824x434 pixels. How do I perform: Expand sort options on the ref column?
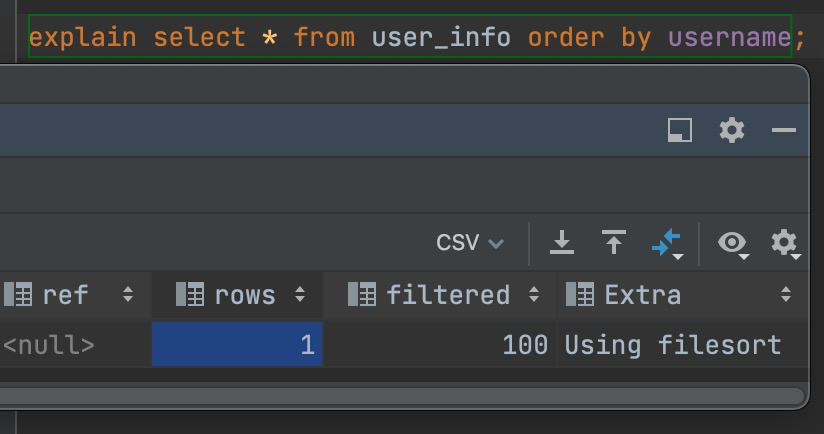[127, 295]
